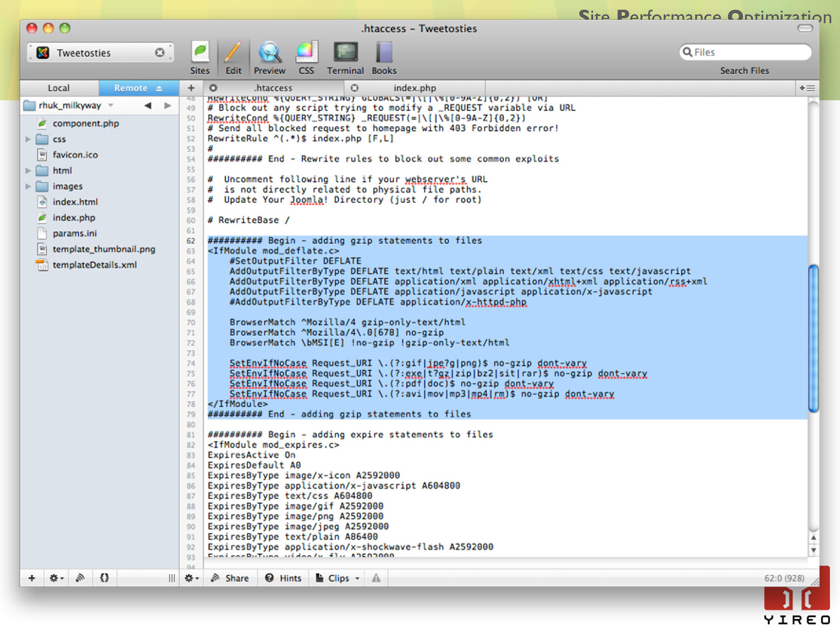Image resolution: width=840 pixels, height=630 pixels.
Task: Add a new tab with plus button
Action: click(191, 88)
